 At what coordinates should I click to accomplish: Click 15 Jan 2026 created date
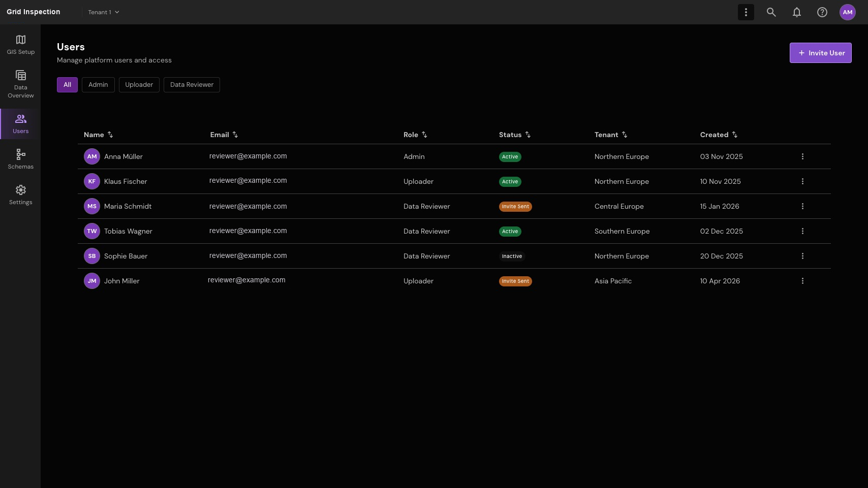pyautogui.click(x=720, y=206)
